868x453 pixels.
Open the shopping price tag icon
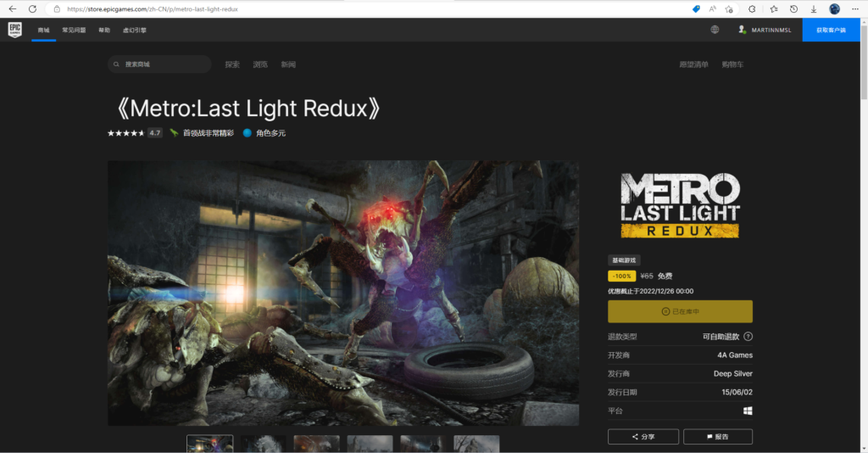pos(696,8)
